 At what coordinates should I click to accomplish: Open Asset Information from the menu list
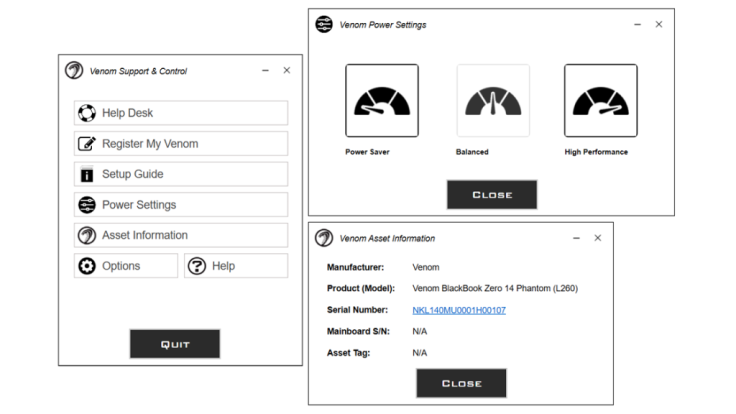click(x=181, y=235)
